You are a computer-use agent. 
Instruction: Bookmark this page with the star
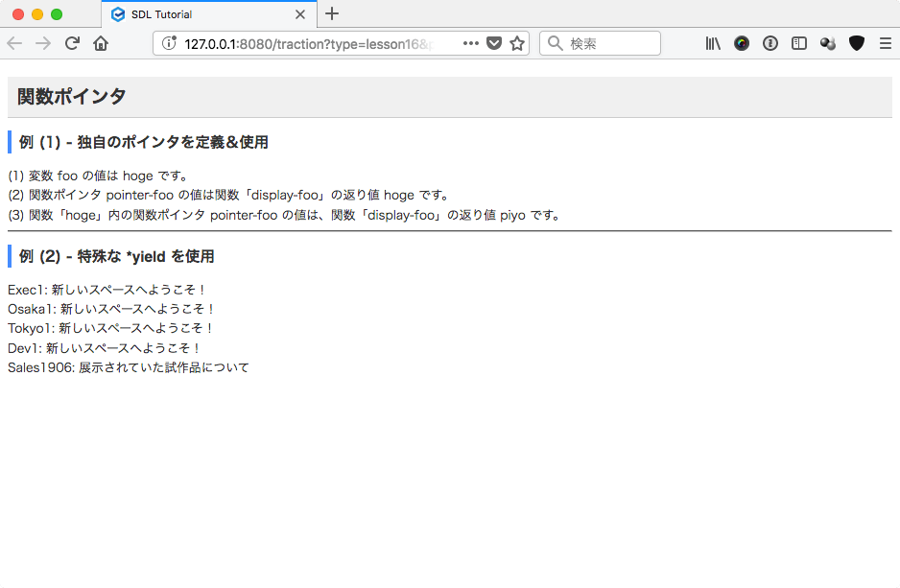(x=517, y=43)
